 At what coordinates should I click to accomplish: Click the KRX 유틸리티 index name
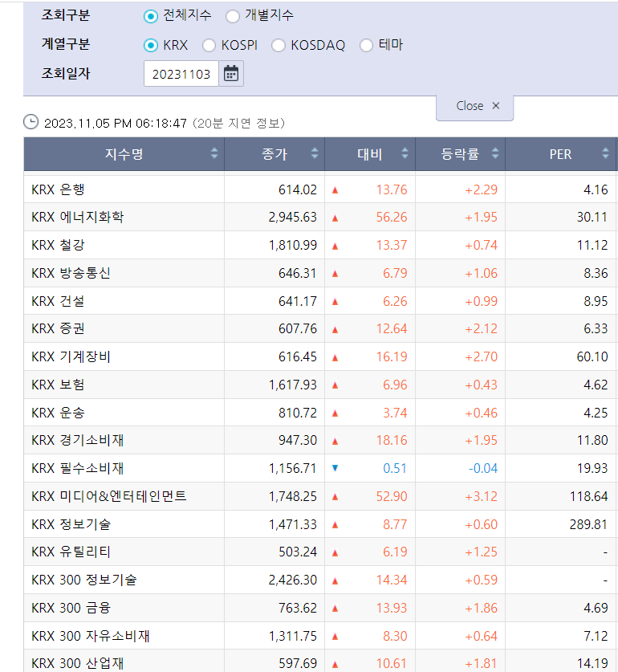71,552
